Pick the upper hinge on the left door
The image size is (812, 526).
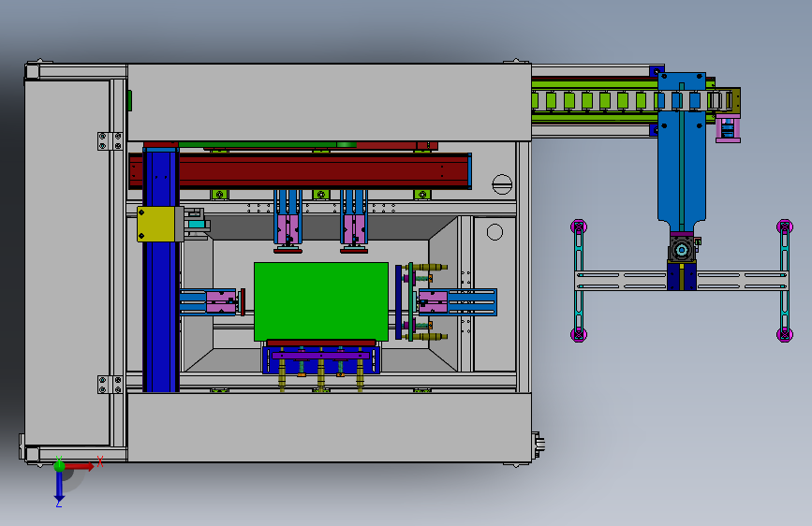click(x=111, y=140)
